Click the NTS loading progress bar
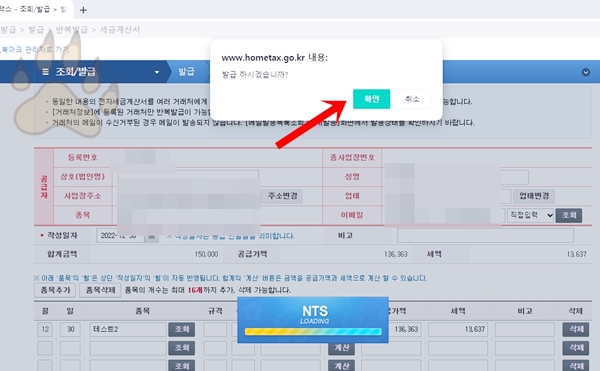This screenshot has height=371, width=600. [313, 332]
